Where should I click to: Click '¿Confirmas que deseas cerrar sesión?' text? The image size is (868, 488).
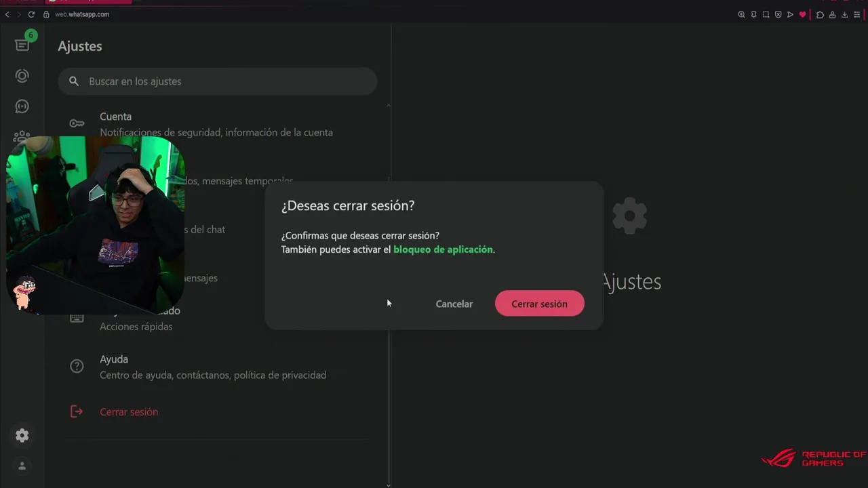[x=360, y=235]
